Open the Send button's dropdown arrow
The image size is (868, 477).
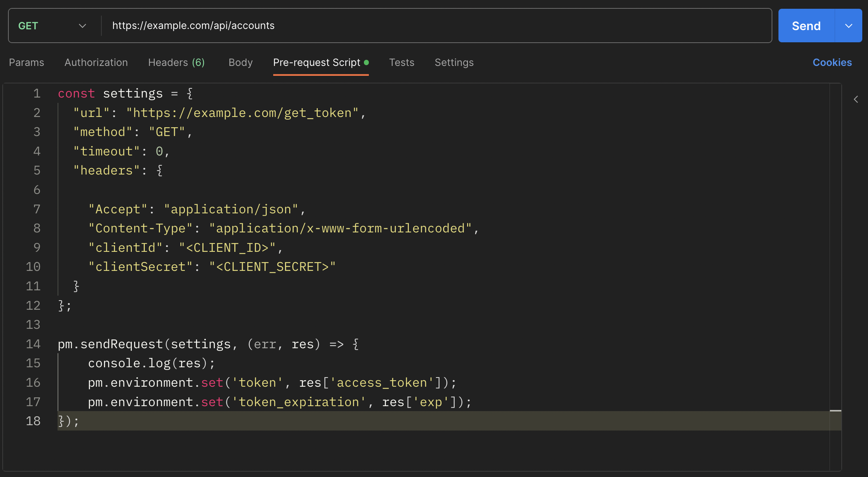pyautogui.click(x=849, y=26)
